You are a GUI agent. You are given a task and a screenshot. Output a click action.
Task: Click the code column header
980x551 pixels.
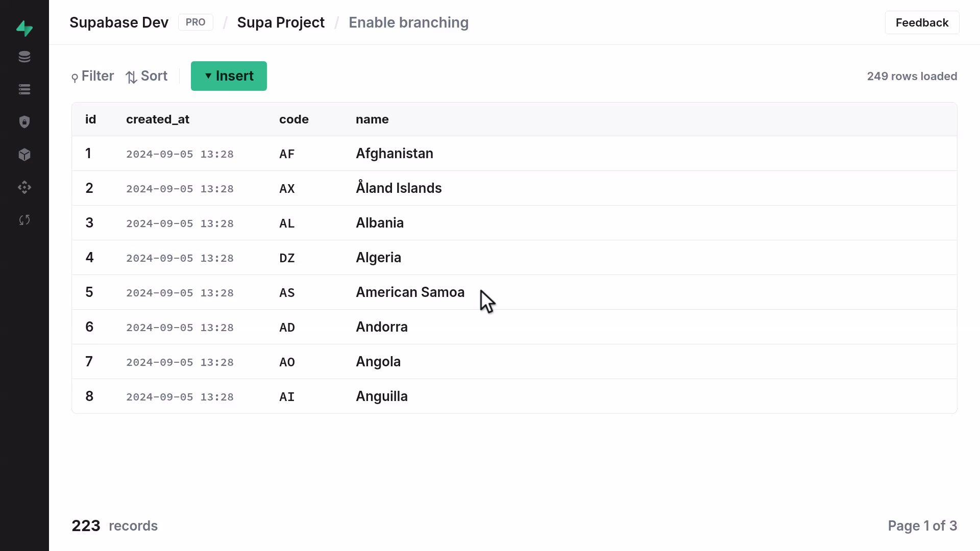click(x=294, y=119)
